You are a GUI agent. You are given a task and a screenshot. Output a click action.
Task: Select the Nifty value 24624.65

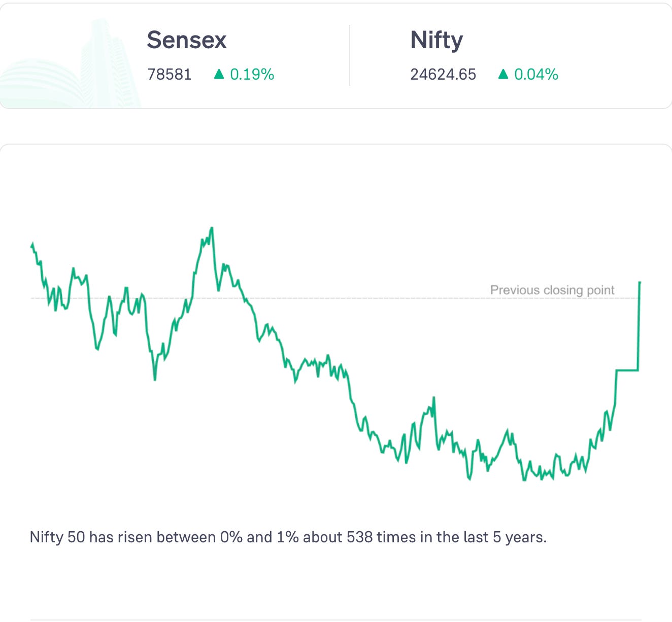(x=443, y=75)
